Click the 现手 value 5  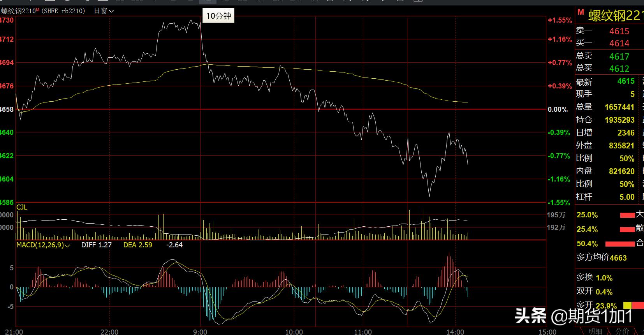pyautogui.click(x=632, y=94)
